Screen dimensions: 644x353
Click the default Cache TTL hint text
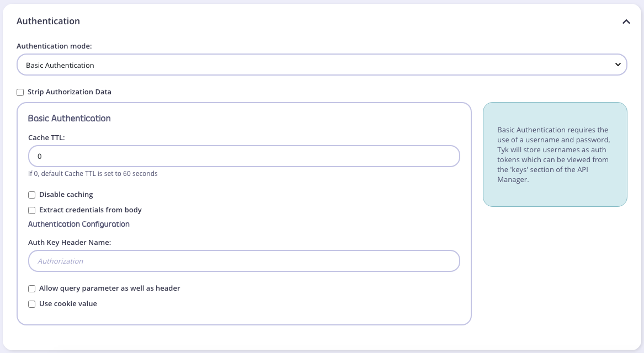tap(93, 174)
